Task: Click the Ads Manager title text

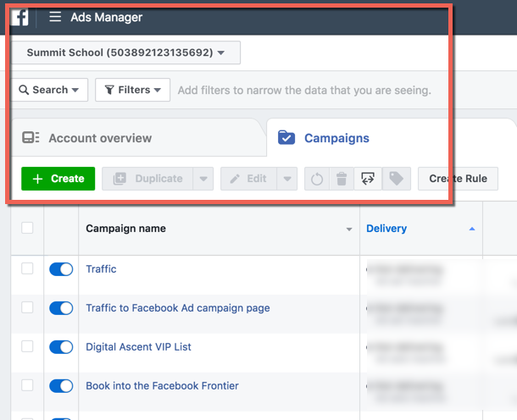Action: coord(107,17)
